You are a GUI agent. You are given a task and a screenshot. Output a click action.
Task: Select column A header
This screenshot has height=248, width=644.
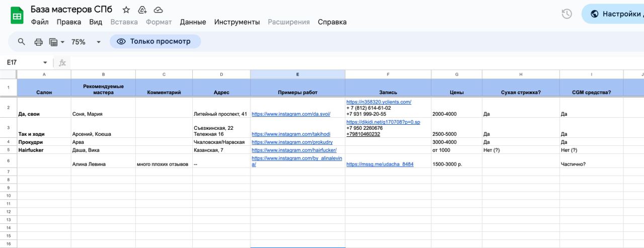[x=44, y=74]
